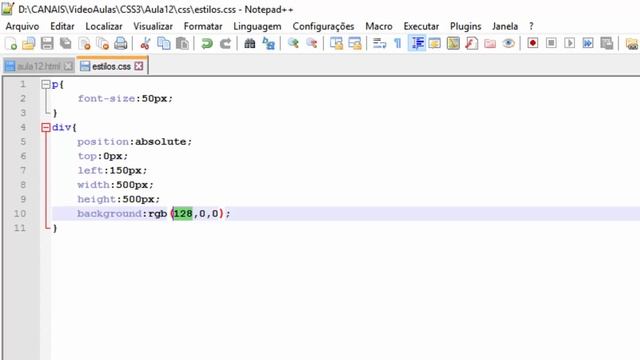Save recorded macro icon
Image resolution: width=640 pixels, height=360 pixels.
(607, 43)
